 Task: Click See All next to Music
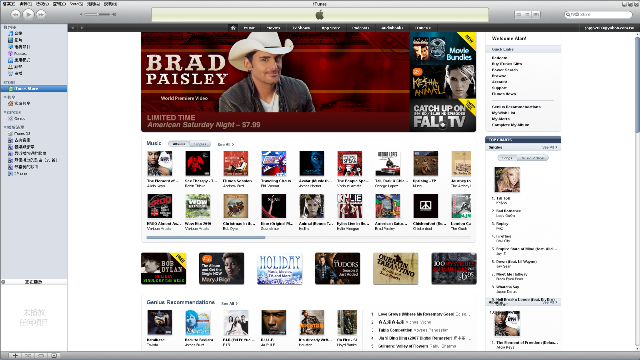pyautogui.click(x=226, y=144)
